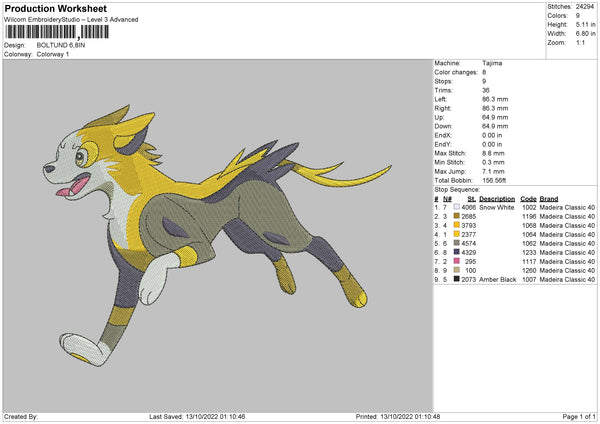Click the 'N#' column header
The width and height of the screenshot is (600, 424).
(x=447, y=199)
